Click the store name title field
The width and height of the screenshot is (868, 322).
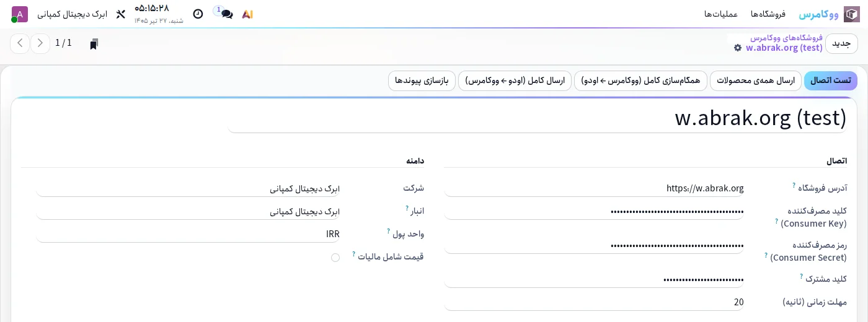pyautogui.click(x=537, y=118)
